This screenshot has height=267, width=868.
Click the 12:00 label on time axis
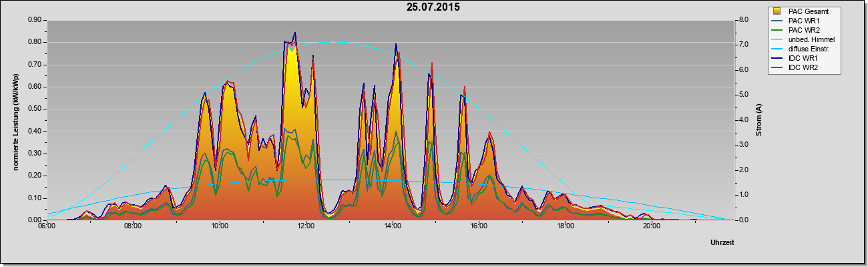pos(306,226)
